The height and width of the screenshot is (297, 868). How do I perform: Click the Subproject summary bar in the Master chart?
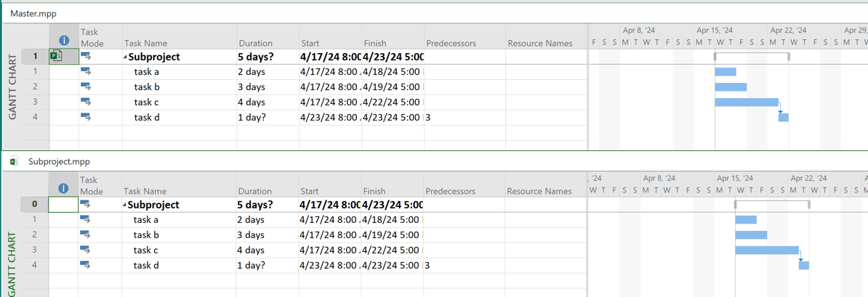click(752, 56)
